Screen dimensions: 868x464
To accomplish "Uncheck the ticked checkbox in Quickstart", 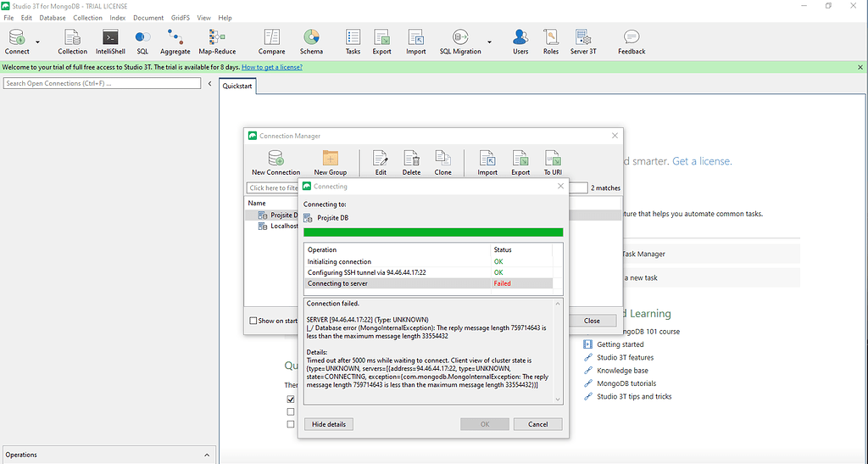I will [291, 399].
